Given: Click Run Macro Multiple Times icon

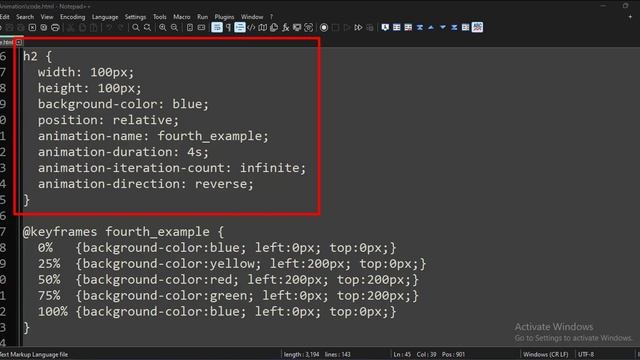Looking at the screenshot, I should pos(358,28).
